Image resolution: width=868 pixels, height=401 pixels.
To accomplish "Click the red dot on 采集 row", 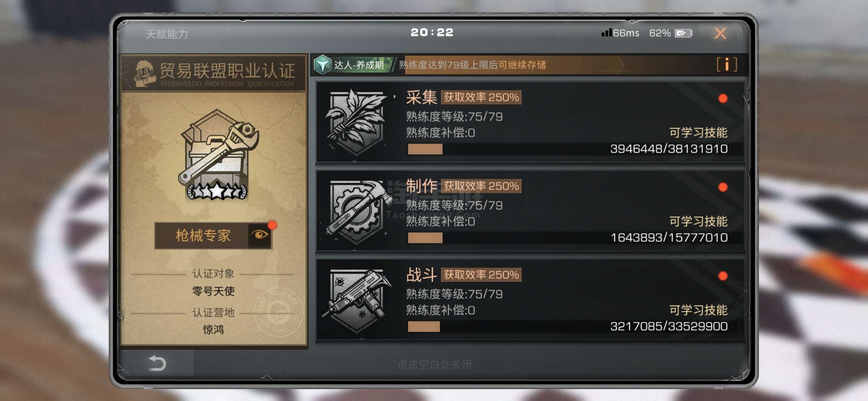I will point(723,98).
